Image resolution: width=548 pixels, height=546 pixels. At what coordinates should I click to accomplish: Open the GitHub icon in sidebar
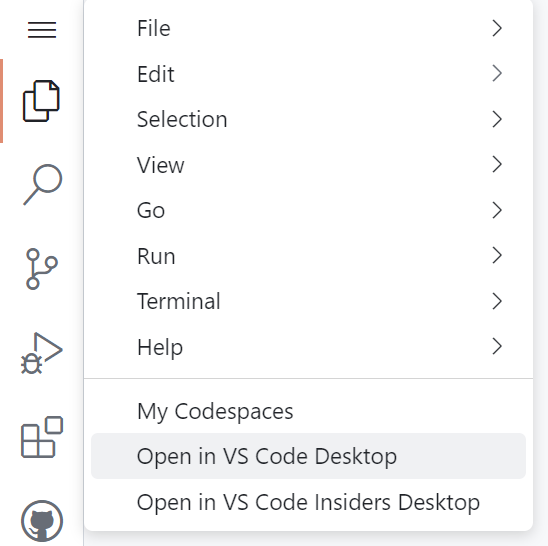[42, 521]
